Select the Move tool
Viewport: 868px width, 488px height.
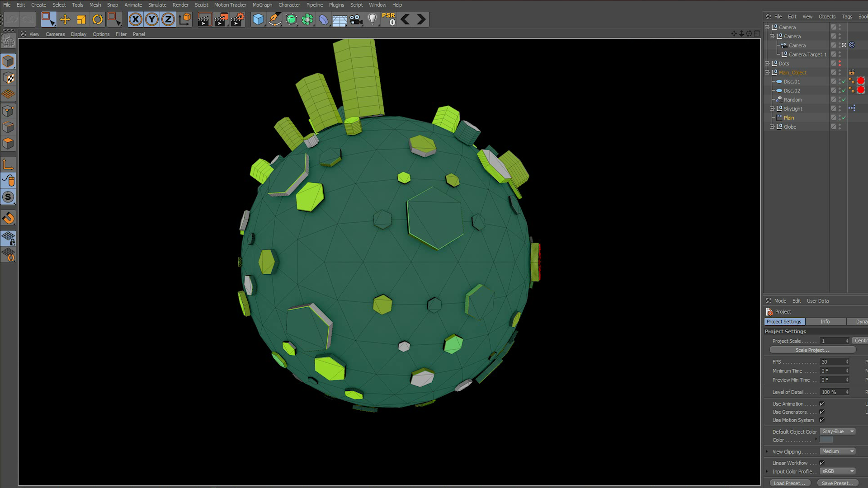[x=65, y=19]
